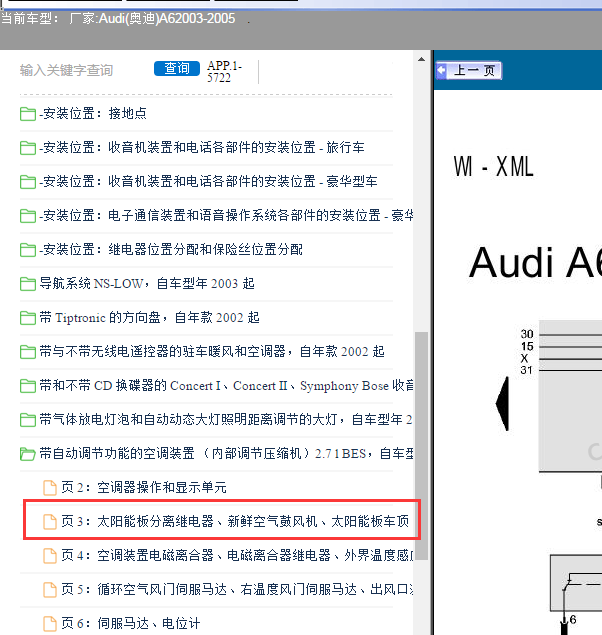Open folder icon for 气体放电灯泡 大灯 row
The width and height of the screenshot is (602, 635).
click(28, 420)
